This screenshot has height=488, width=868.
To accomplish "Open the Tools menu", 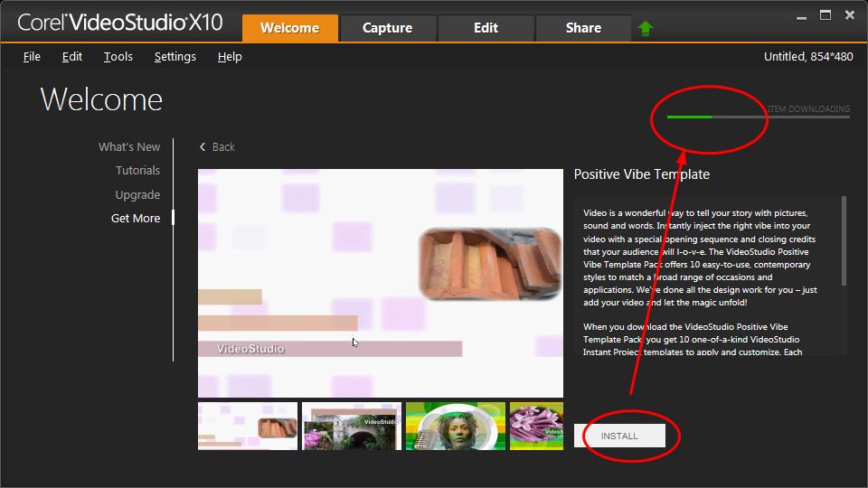I will (x=118, y=56).
